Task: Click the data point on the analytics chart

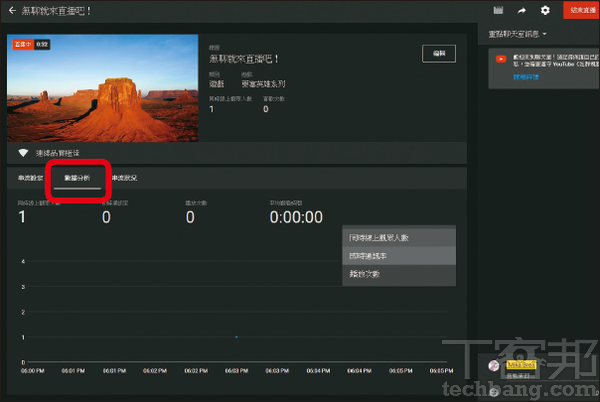Action: [235, 337]
